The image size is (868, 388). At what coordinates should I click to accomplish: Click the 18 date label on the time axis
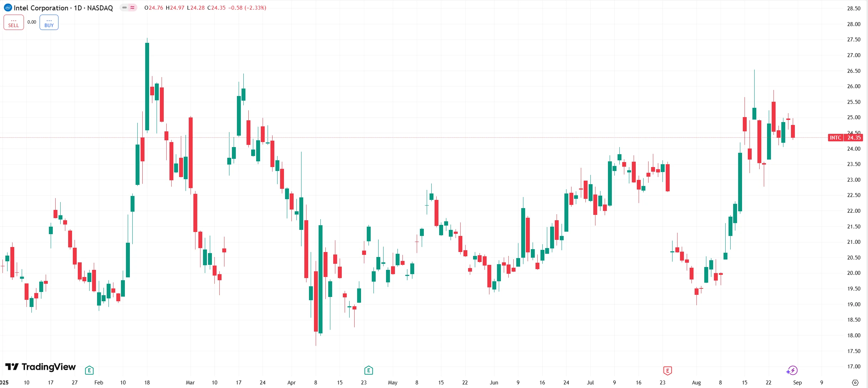[x=147, y=383]
